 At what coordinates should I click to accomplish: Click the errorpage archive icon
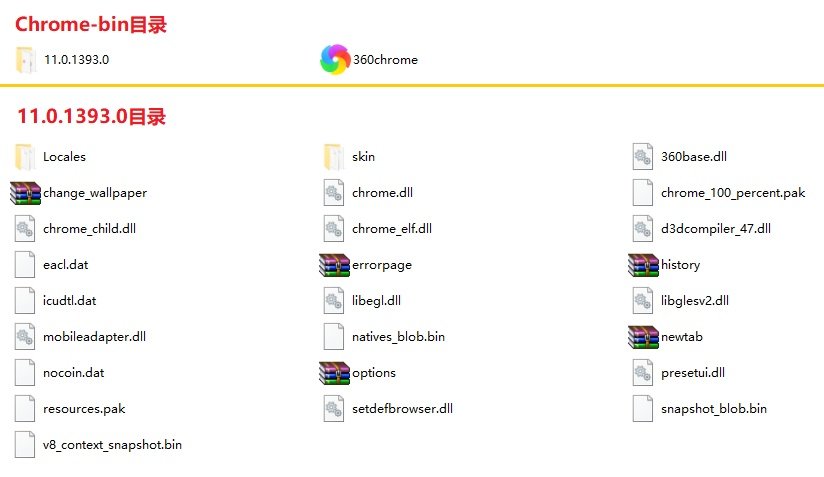334,265
